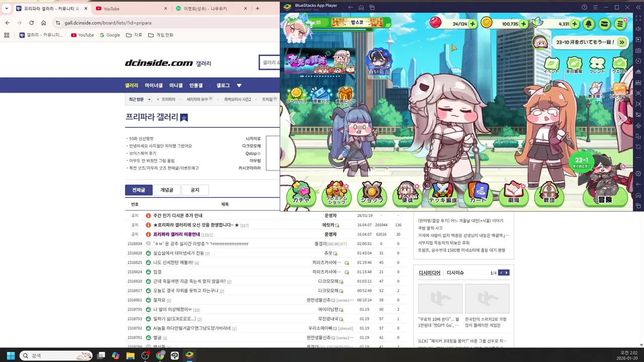
Task: Expand the 갤로그 triangle menu dropdown
Action: click(239, 85)
